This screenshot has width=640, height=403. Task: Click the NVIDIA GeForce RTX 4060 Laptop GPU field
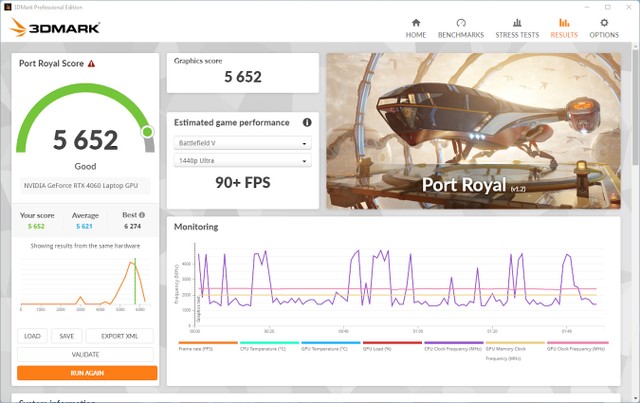coord(85,185)
